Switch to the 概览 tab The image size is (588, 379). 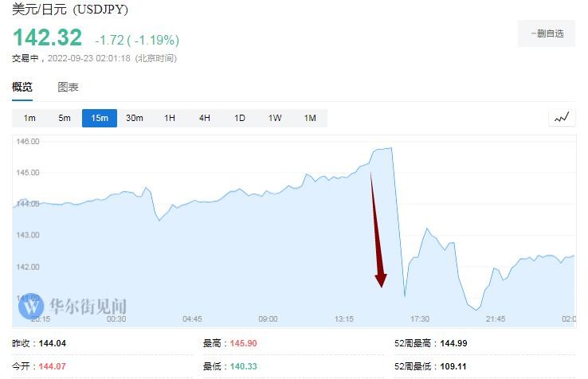(22, 87)
